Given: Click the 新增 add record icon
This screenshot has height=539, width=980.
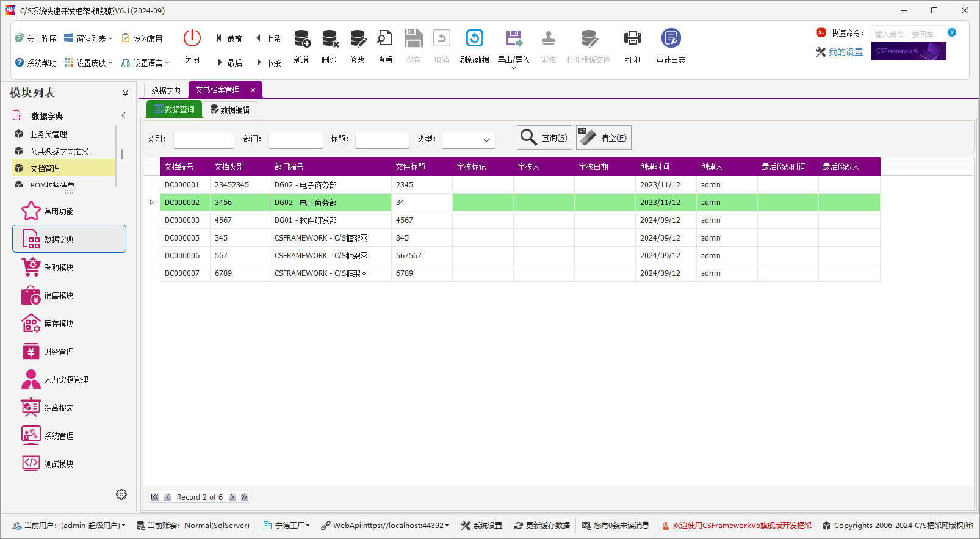Looking at the screenshot, I should 301,38.
